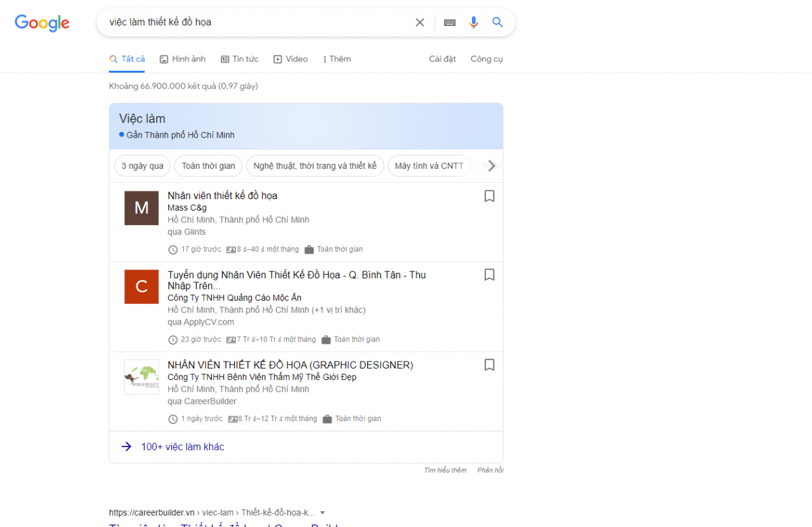This screenshot has width=812, height=527.
Task: Start voice search with microphone icon
Action: pos(474,22)
